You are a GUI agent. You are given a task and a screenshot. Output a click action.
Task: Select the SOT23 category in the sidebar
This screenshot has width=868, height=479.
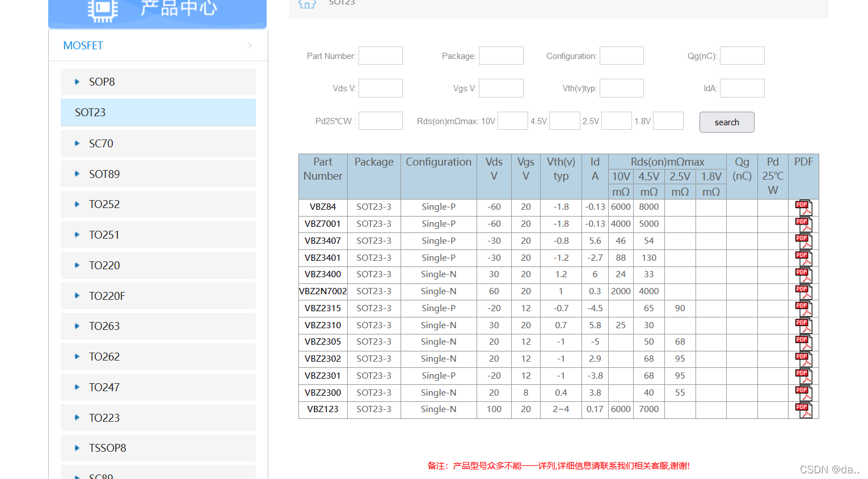point(90,112)
